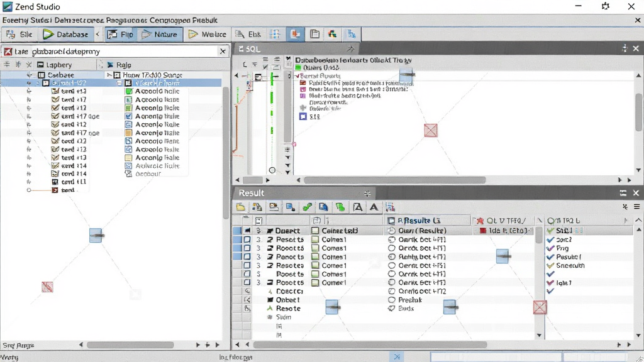Expand the '+17 noe' tree row

click(29, 133)
